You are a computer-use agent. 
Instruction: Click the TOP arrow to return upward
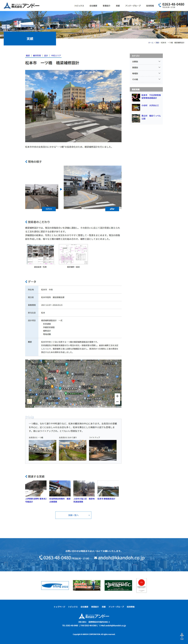coord(182,636)
